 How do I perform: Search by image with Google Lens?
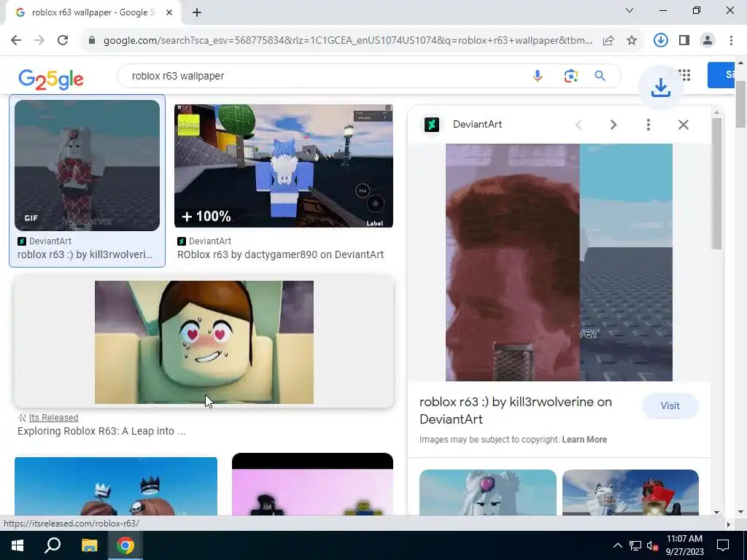point(570,76)
